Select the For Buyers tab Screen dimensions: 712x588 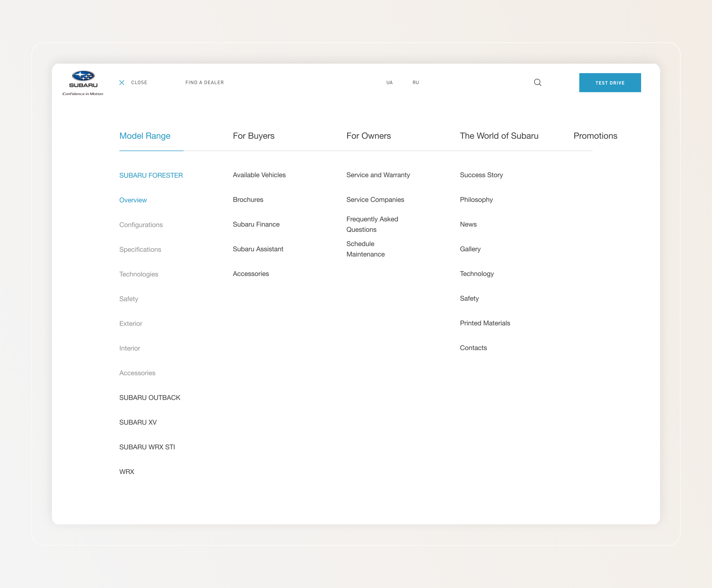tap(253, 136)
